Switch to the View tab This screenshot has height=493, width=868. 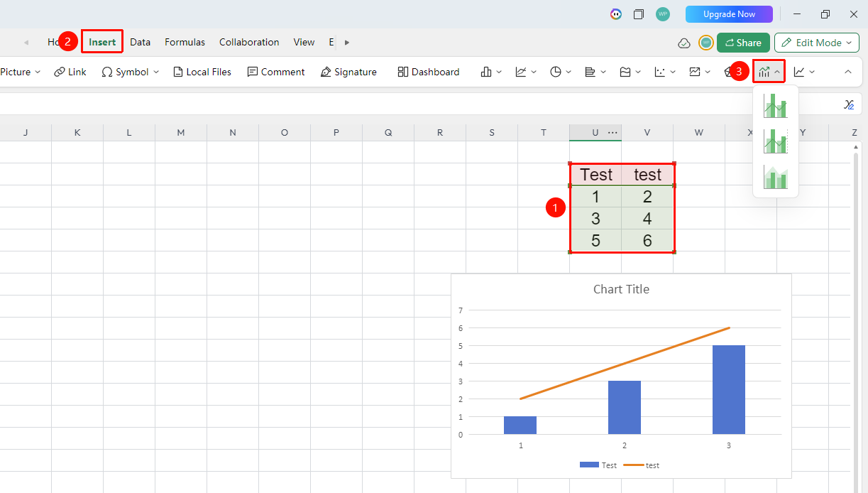point(304,42)
